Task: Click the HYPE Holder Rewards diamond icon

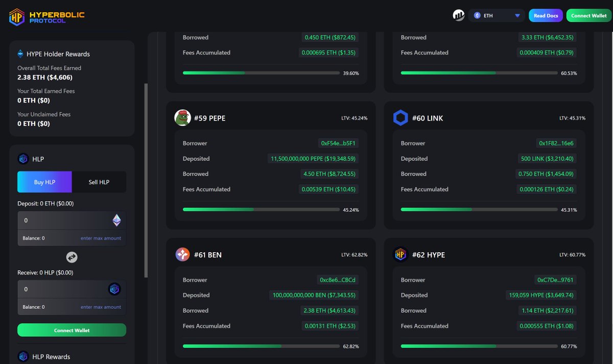Action: click(20, 54)
